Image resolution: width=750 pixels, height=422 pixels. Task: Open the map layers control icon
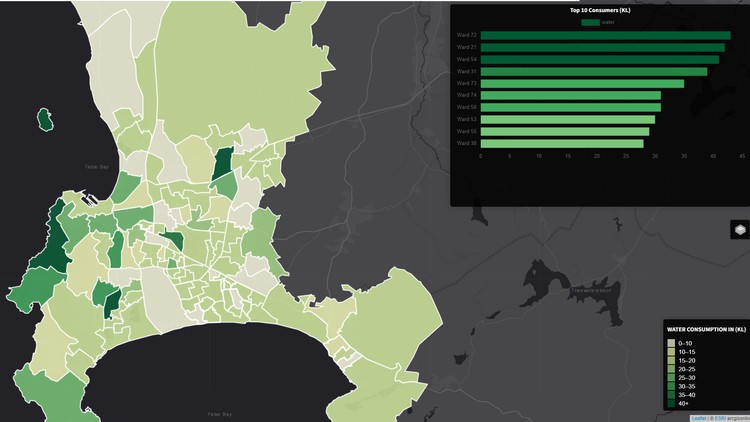point(739,230)
